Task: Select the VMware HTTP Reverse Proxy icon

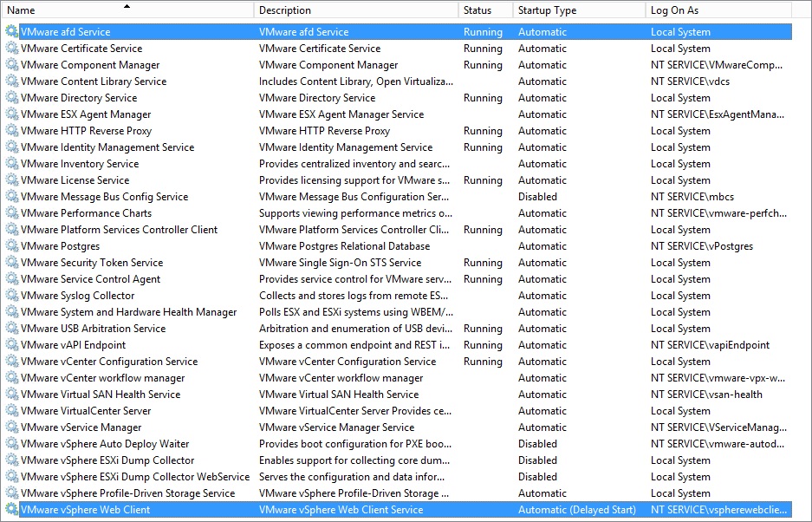Action: point(12,131)
